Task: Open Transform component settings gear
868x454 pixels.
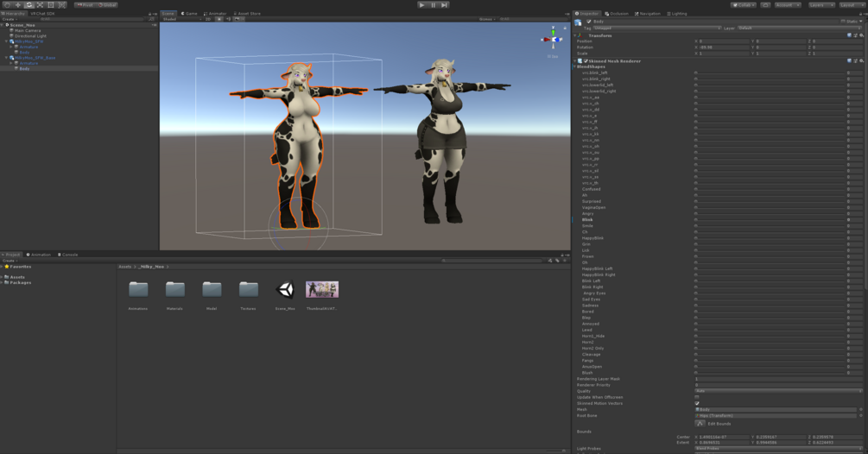Action: click(861, 35)
